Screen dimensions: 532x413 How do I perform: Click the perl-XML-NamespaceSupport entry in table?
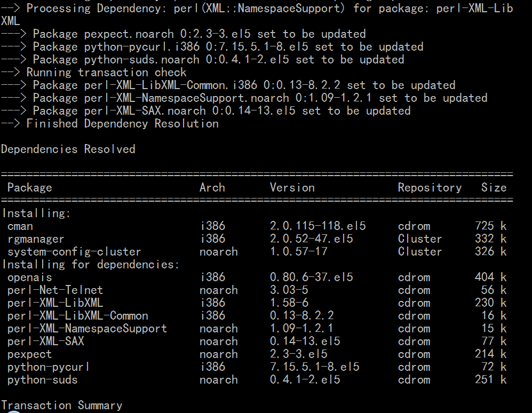87,329
